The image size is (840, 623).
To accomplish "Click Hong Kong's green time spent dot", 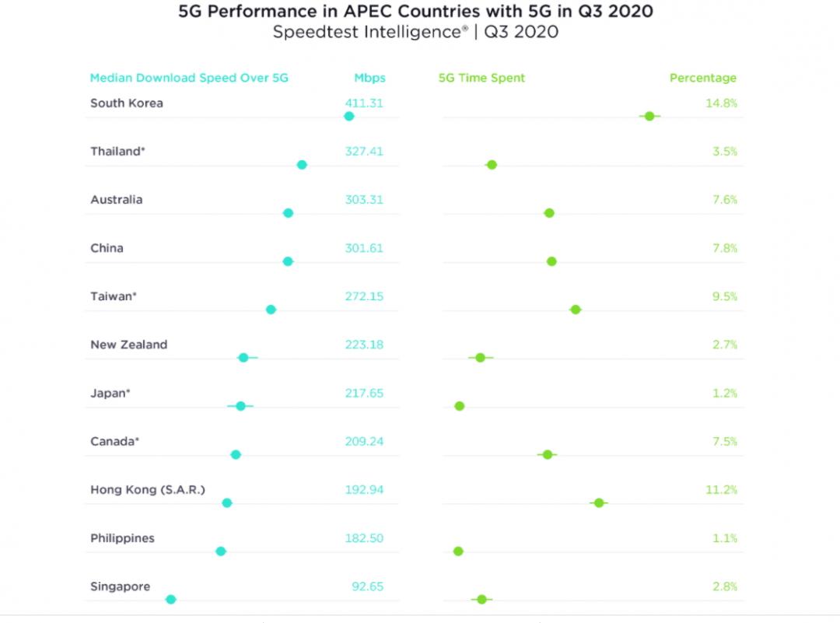I will [x=599, y=503].
